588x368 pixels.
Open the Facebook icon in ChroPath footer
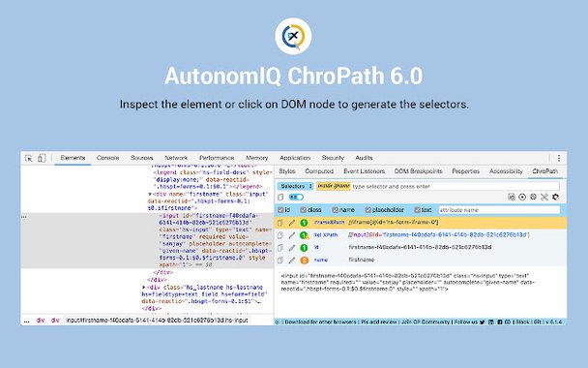pos(500,322)
